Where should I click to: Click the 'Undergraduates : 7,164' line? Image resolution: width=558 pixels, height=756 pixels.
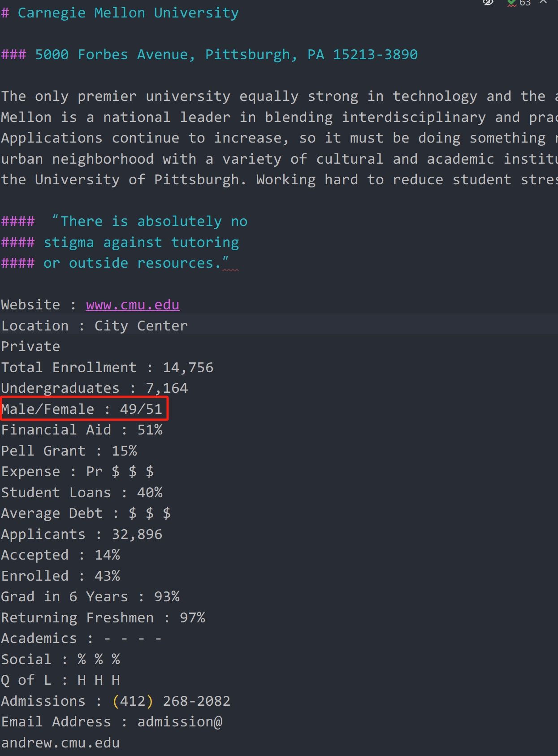[95, 388]
